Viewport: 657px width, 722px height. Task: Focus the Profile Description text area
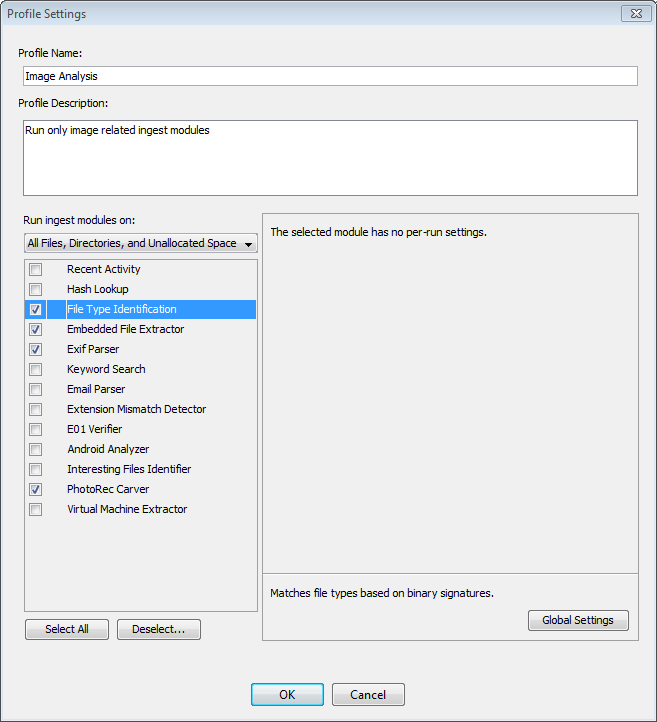pyautogui.click(x=330, y=158)
